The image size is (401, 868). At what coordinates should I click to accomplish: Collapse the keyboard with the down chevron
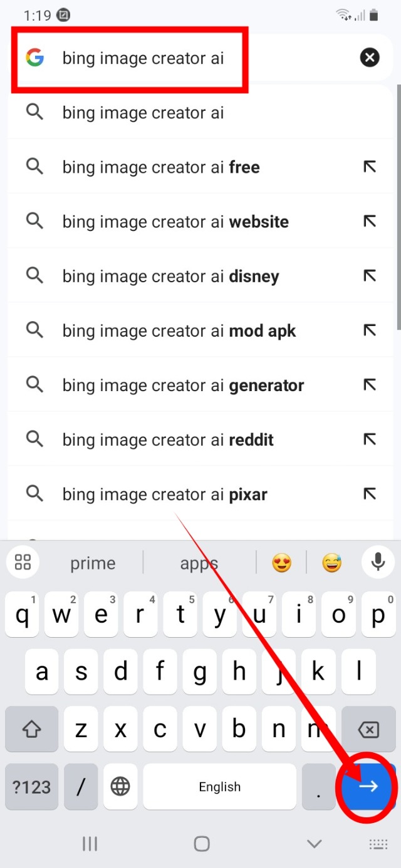(314, 844)
